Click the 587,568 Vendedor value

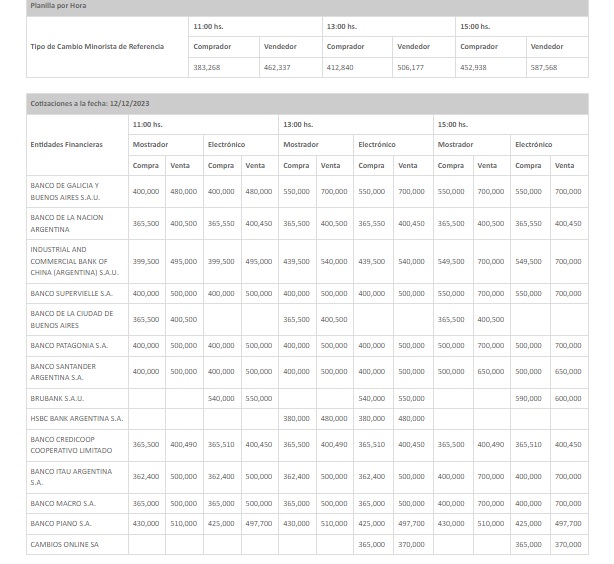[544, 67]
